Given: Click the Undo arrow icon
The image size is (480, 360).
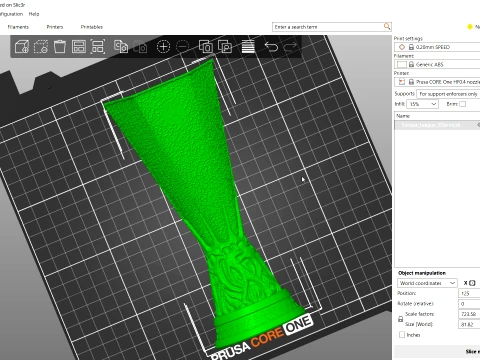Looking at the screenshot, I should [x=271, y=47].
